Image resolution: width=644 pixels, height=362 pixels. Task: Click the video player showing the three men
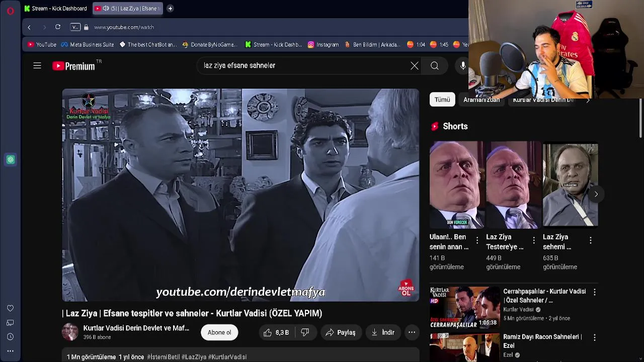click(240, 195)
